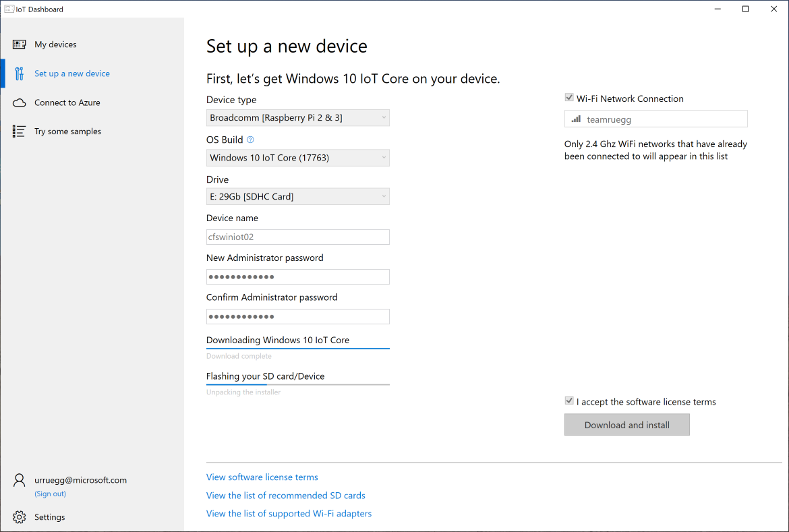Click the Settings gear icon
The height and width of the screenshot is (532, 789).
(x=19, y=517)
